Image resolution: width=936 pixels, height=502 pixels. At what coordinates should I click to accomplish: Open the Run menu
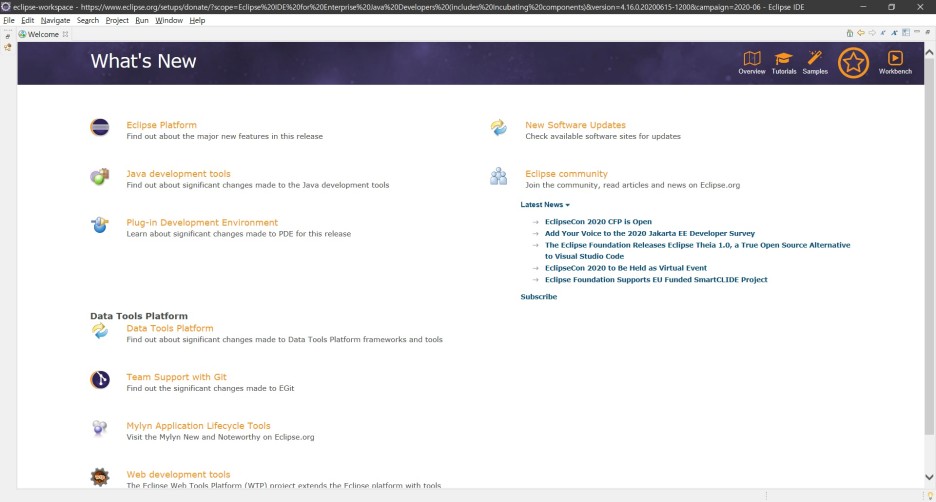coord(141,20)
